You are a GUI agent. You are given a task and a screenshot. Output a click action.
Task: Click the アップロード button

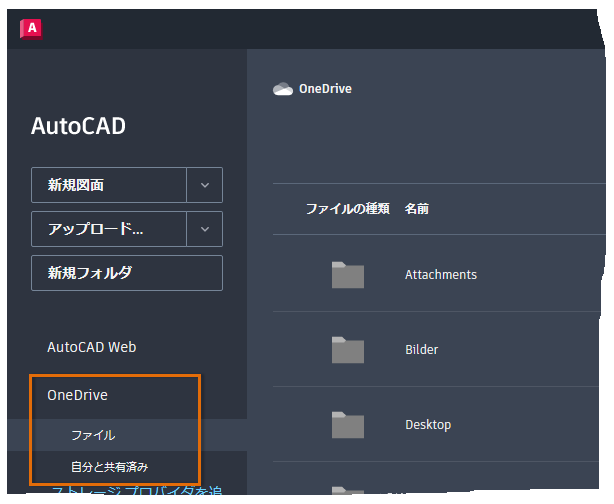[109, 229]
